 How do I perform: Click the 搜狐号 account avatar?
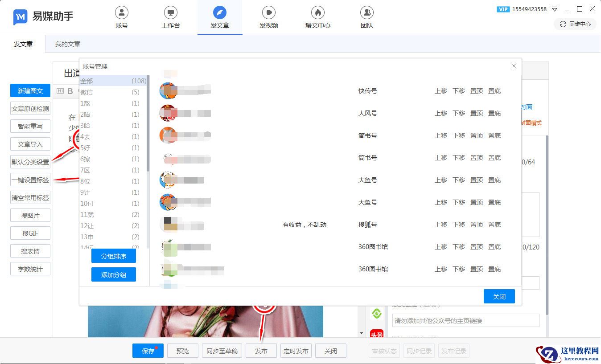click(168, 225)
